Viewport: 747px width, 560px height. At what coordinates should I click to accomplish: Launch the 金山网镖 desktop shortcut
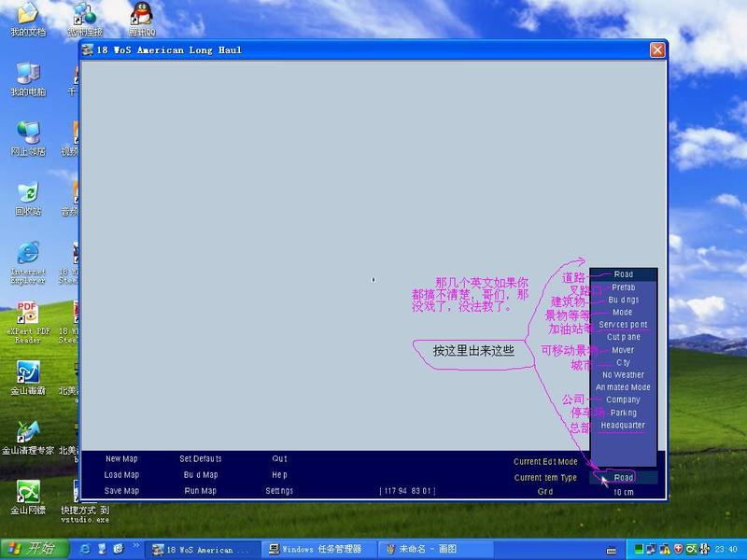pyautogui.click(x=28, y=497)
